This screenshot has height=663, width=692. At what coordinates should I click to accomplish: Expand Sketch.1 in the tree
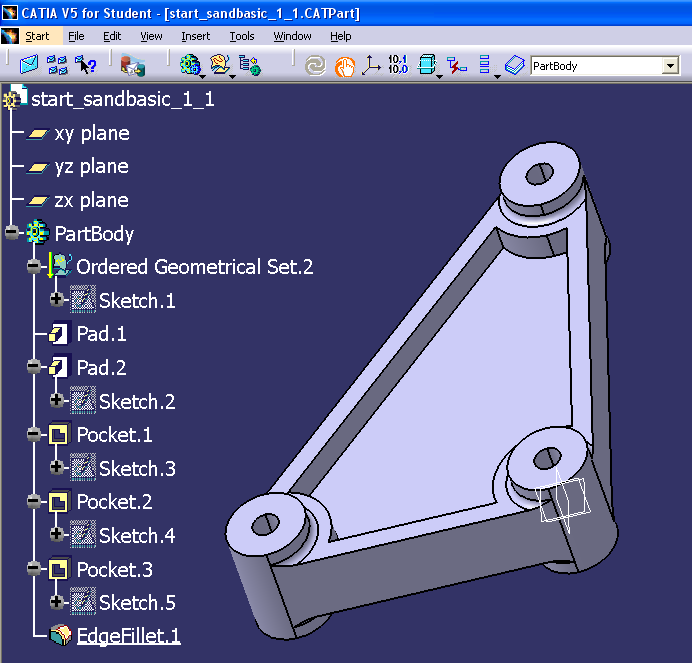(56, 300)
